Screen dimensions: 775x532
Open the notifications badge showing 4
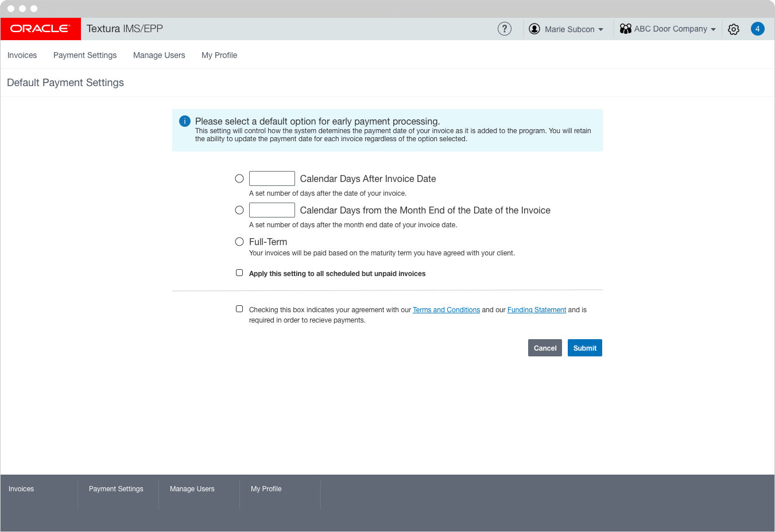click(758, 29)
